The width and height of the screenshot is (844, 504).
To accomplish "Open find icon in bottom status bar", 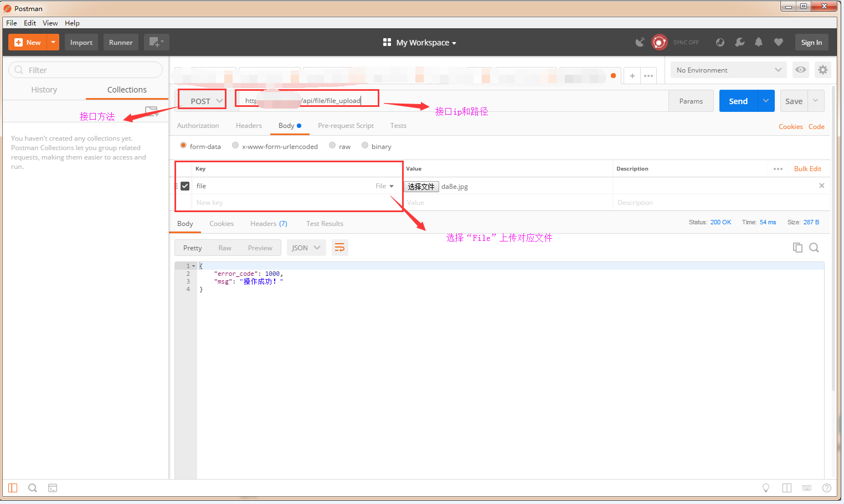I will click(x=33, y=488).
